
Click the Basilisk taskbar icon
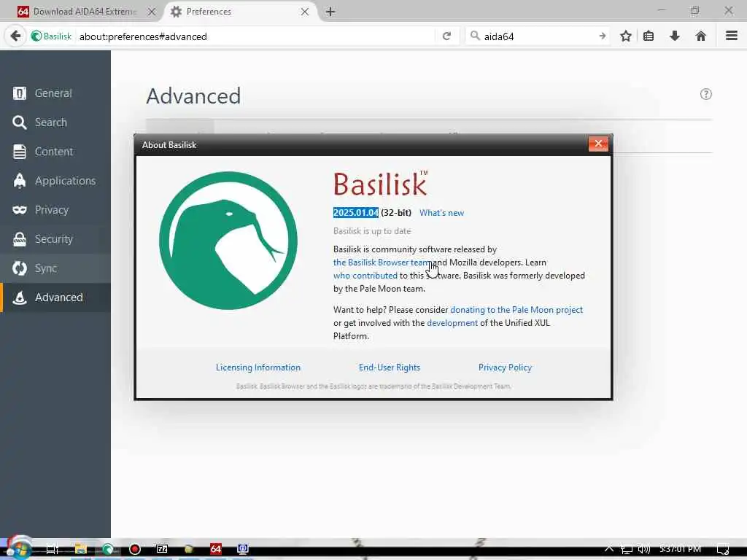[x=108, y=549]
